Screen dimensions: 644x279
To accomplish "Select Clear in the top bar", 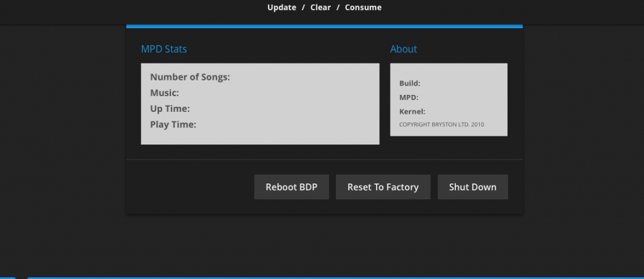I will point(320,8).
